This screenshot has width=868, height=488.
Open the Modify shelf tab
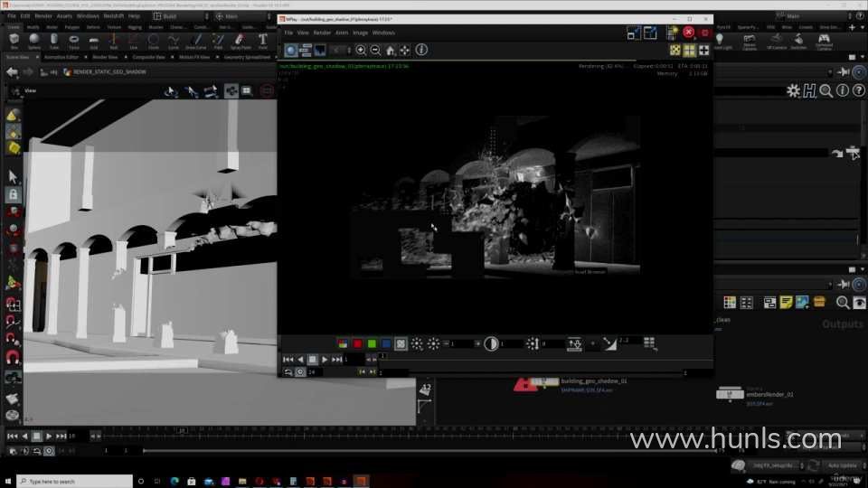click(33, 27)
